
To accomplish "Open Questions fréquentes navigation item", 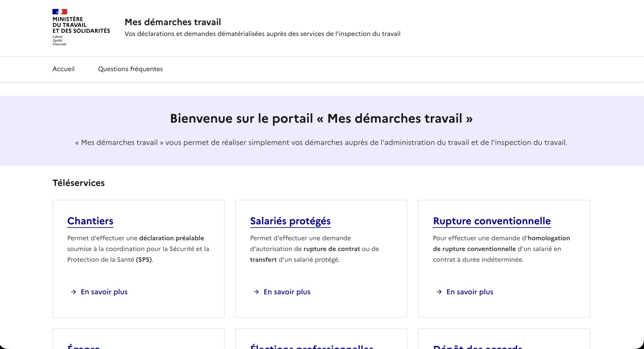I will (130, 69).
